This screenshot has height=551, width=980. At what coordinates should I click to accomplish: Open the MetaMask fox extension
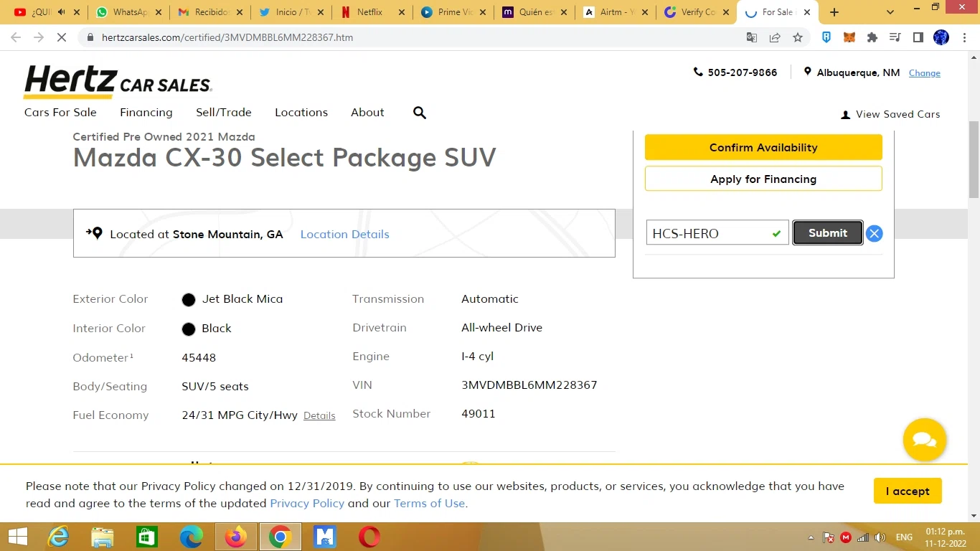[x=849, y=37]
